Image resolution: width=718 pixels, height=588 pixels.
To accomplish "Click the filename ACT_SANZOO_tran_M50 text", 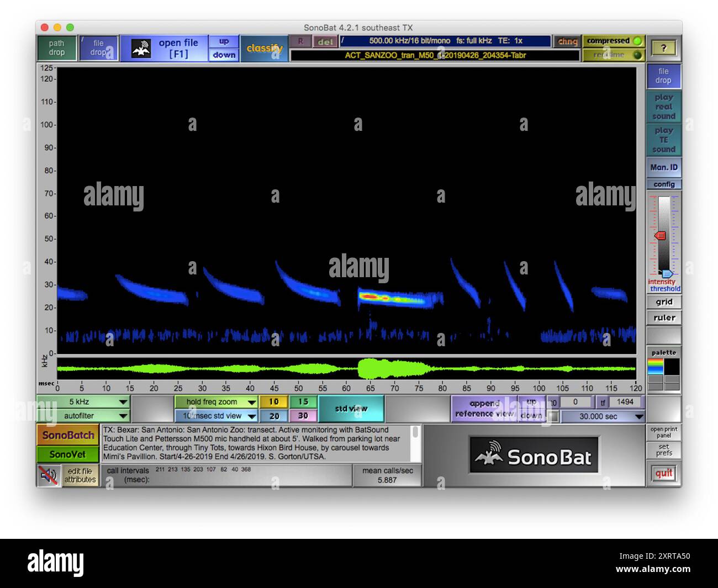I will (435, 55).
